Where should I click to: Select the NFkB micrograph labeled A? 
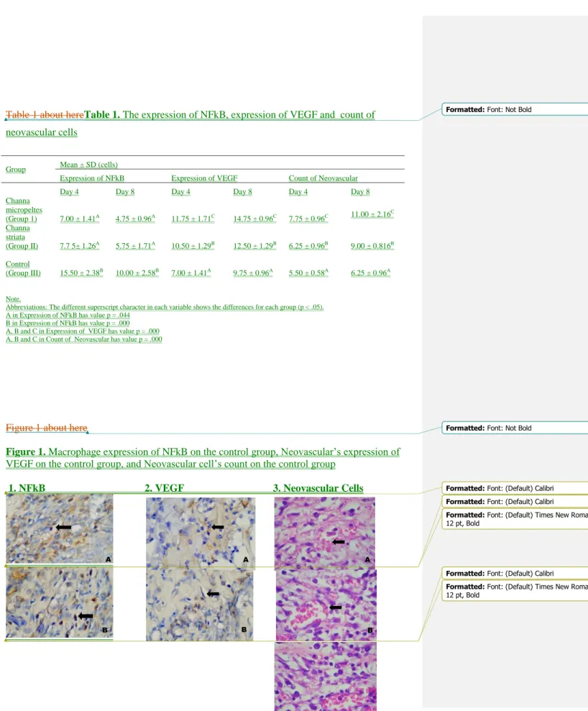60,528
